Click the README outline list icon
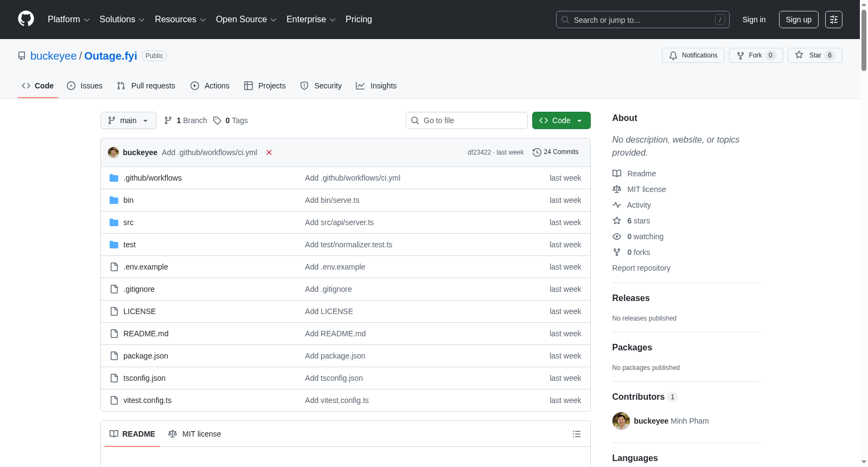Image resolution: width=868 pixels, height=467 pixels. pos(577,434)
